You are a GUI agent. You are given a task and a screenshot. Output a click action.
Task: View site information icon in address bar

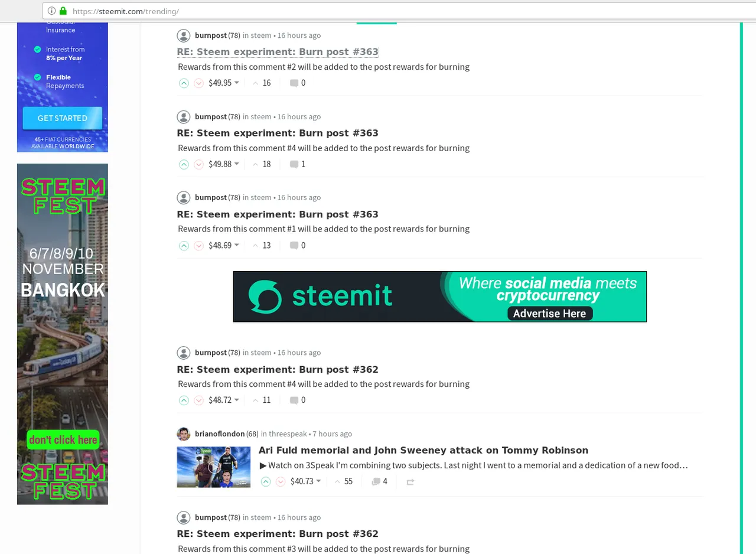click(51, 11)
